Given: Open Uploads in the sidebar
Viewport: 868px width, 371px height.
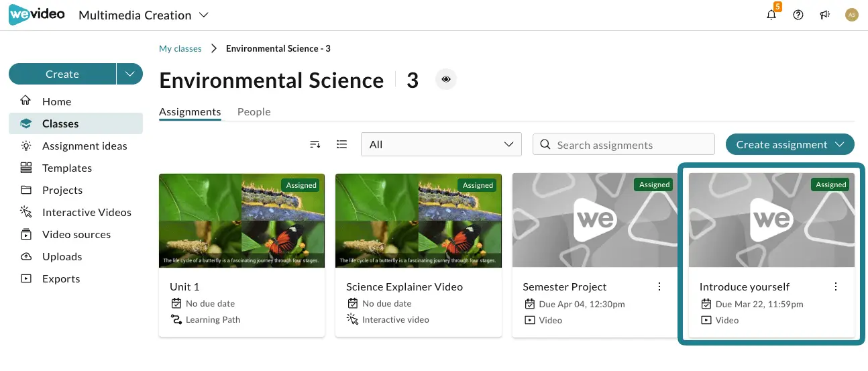Looking at the screenshot, I should (76, 256).
